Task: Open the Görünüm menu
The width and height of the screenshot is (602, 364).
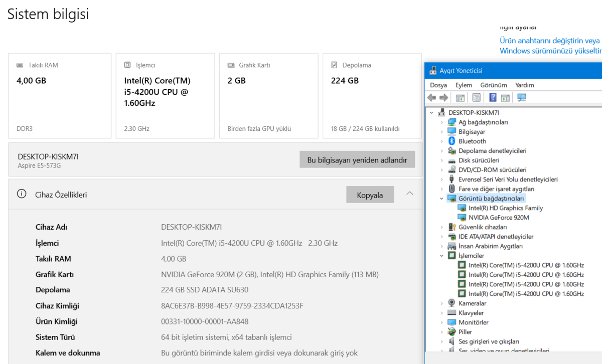Action: pos(494,85)
